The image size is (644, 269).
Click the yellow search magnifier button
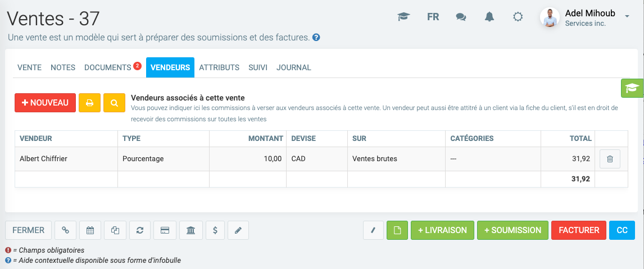tap(114, 103)
